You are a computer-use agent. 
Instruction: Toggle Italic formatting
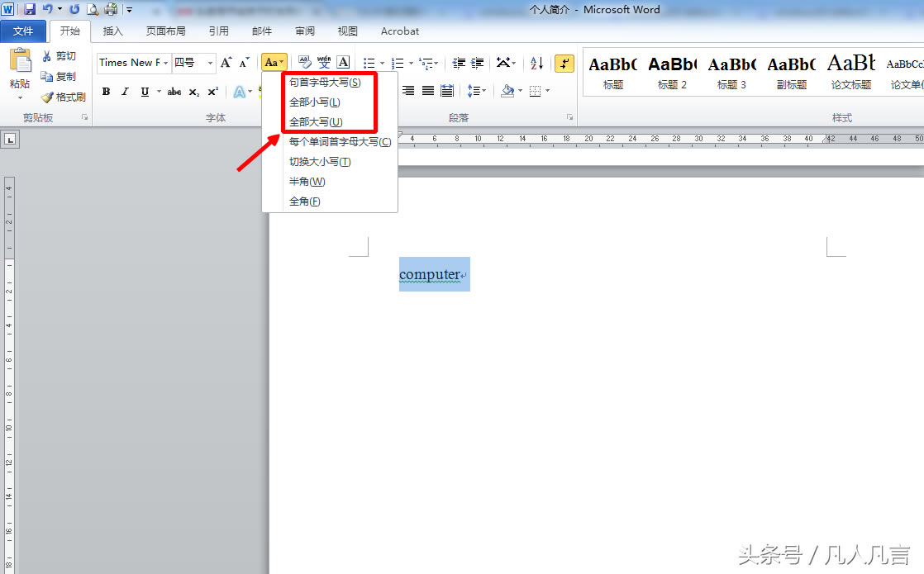(125, 92)
